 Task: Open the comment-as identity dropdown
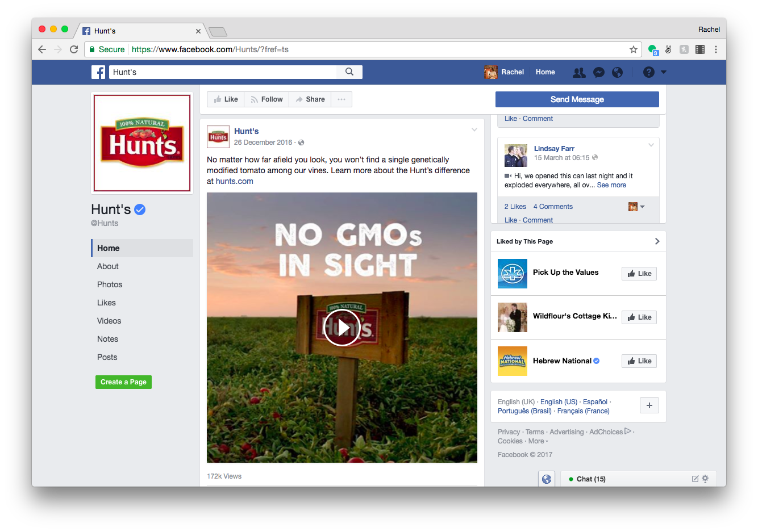(636, 207)
